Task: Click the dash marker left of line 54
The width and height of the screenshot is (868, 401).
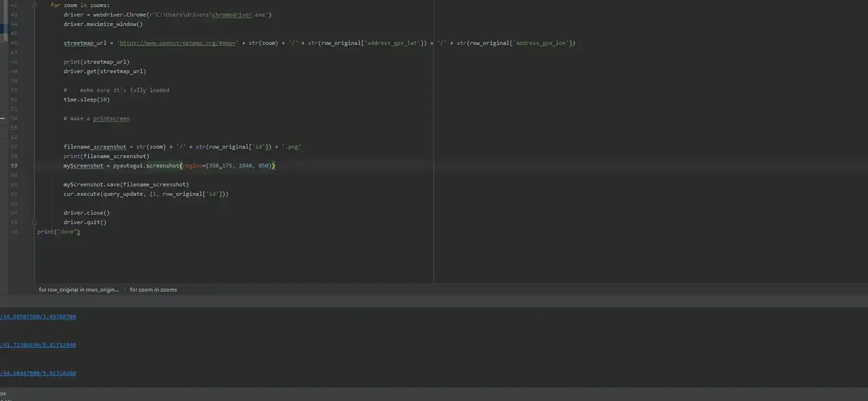Action: click(x=3, y=118)
